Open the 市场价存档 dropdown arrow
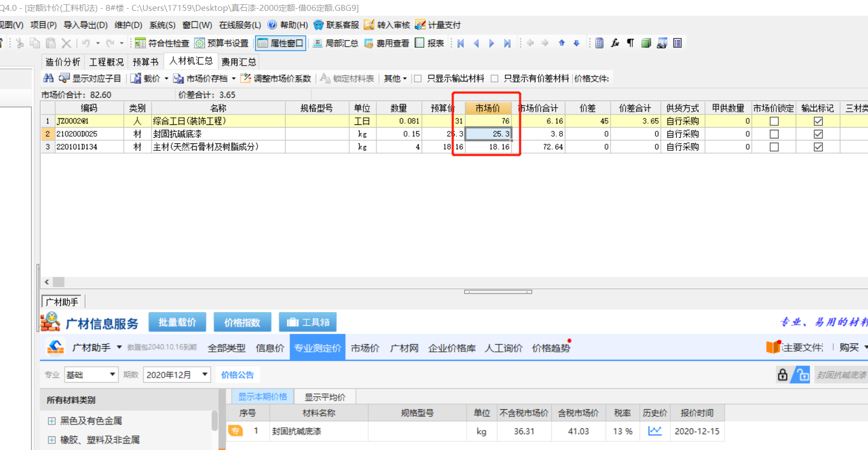 pyautogui.click(x=234, y=79)
